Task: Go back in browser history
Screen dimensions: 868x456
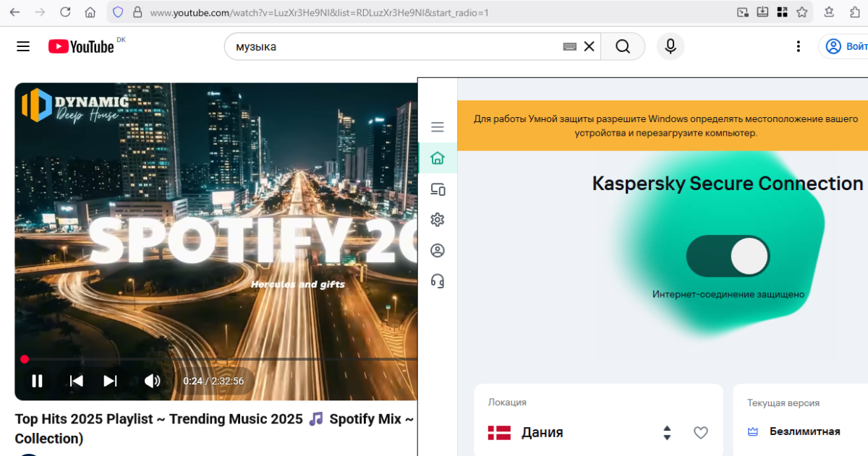Action: click(x=14, y=12)
